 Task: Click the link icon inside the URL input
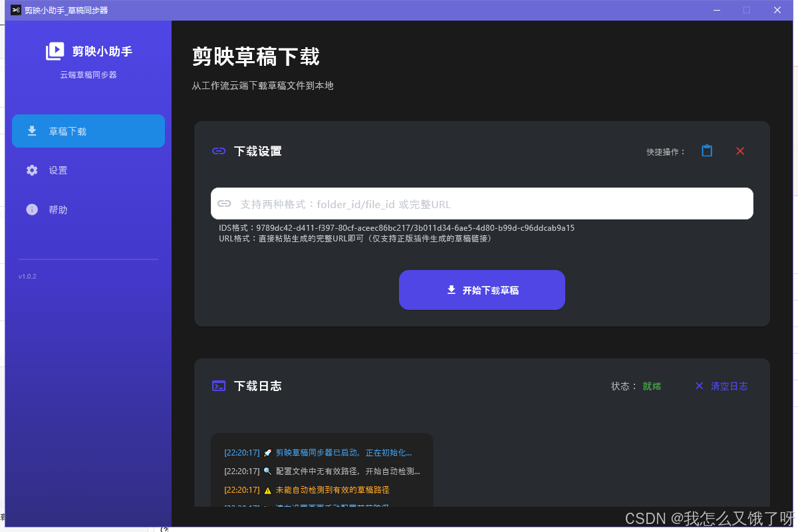(x=225, y=203)
